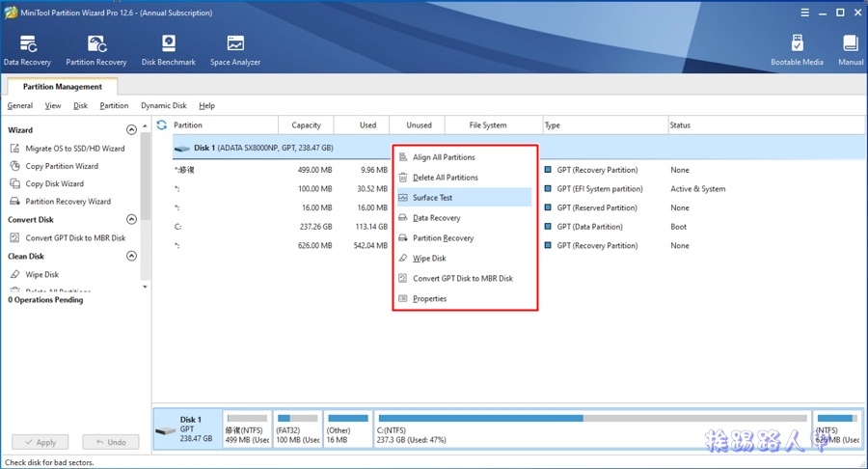Screen dimensions: 868x469
Task: Open Disk Benchmark tool
Action: pyautogui.click(x=168, y=50)
